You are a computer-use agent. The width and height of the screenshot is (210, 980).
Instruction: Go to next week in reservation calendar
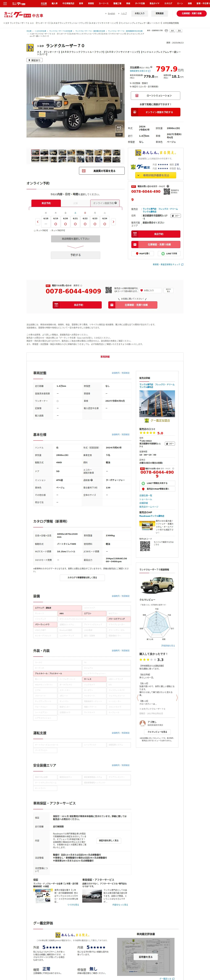pyautogui.click(x=113, y=221)
